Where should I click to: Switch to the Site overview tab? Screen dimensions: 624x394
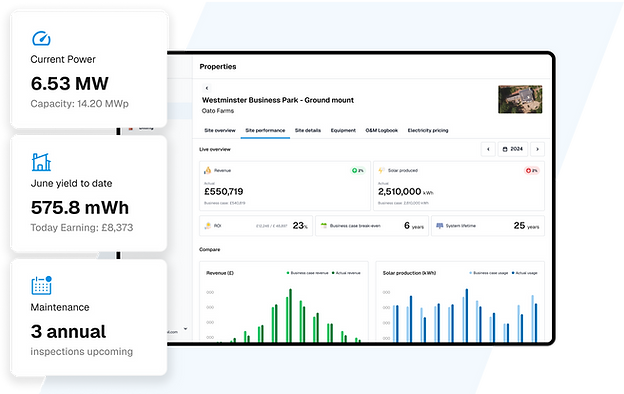(x=220, y=131)
